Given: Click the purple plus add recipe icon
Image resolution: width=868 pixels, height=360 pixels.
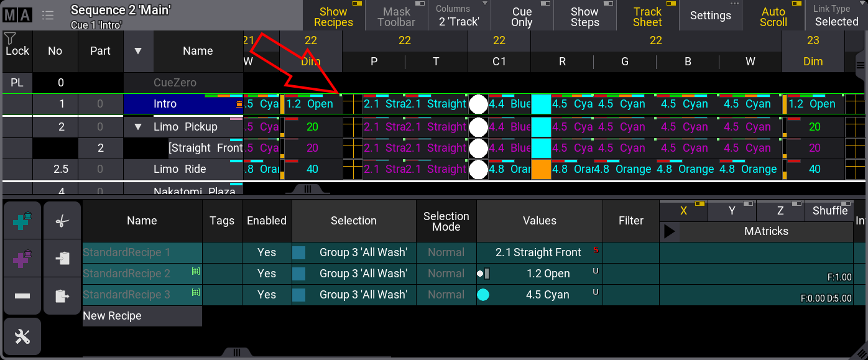Looking at the screenshot, I should (x=22, y=258).
